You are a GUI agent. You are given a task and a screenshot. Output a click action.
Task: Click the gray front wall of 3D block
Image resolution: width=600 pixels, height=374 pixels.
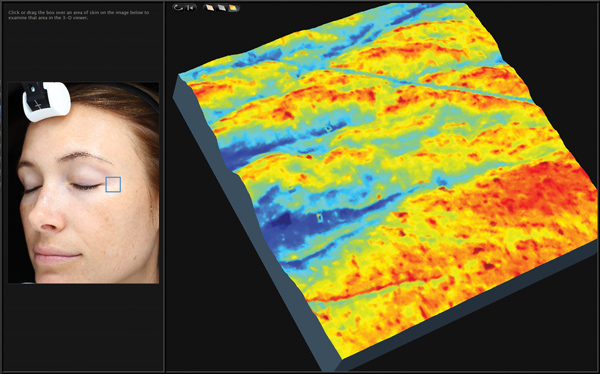467,306
